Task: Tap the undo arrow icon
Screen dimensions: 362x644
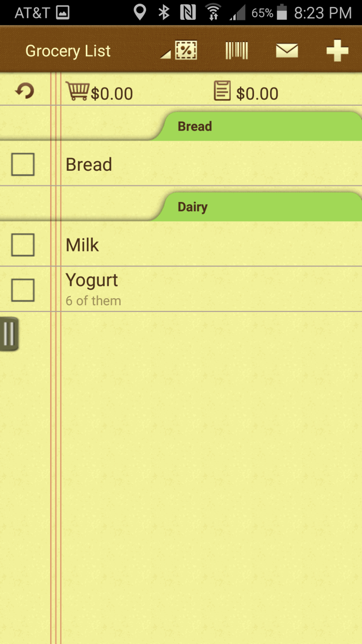Action: click(x=25, y=90)
